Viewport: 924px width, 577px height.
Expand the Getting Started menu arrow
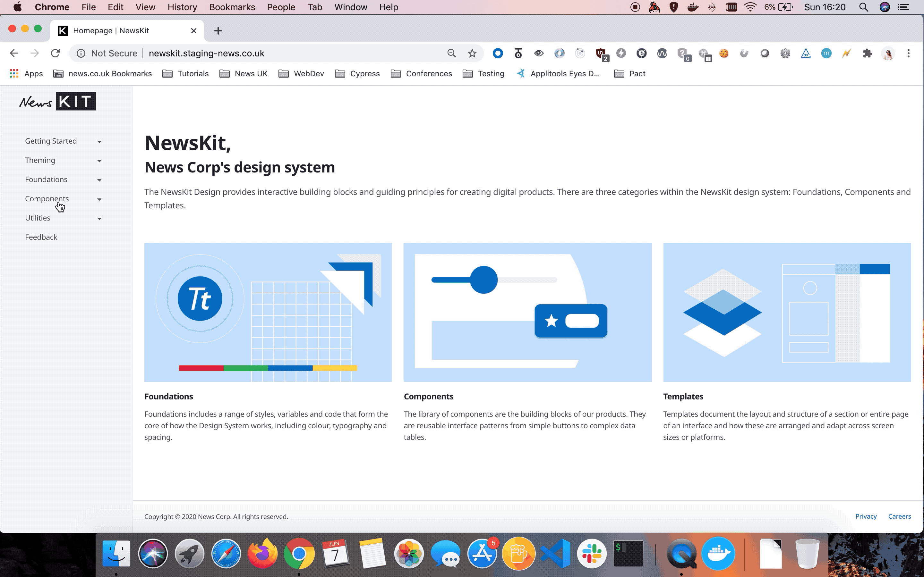pyautogui.click(x=99, y=142)
